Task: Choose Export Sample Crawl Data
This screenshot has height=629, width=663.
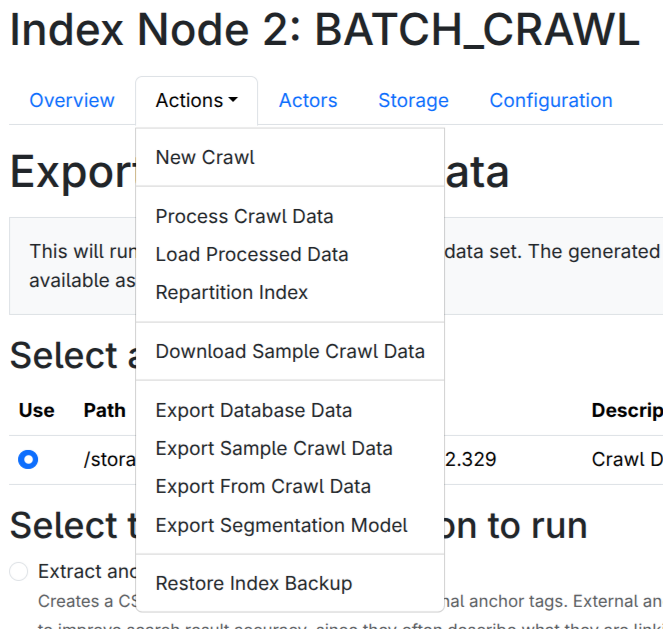Action: coord(274,449)
